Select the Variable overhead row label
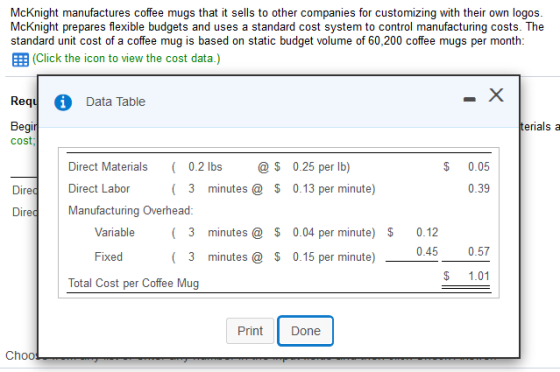The width and height of the screenshot is (560, 372). [x=115, y=232]
